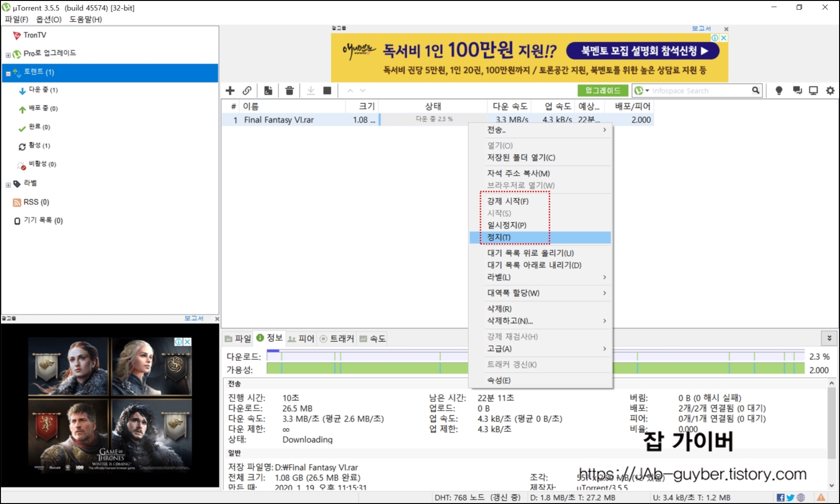Click report (보고서) link above top ad
The height and width of the screenshot is (504, 840).
pyautogui.click(x=701, y=29)
